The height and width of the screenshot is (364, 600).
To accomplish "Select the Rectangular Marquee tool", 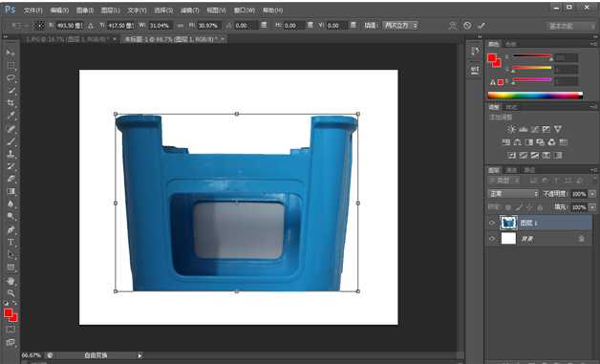I will pos(11,66).
